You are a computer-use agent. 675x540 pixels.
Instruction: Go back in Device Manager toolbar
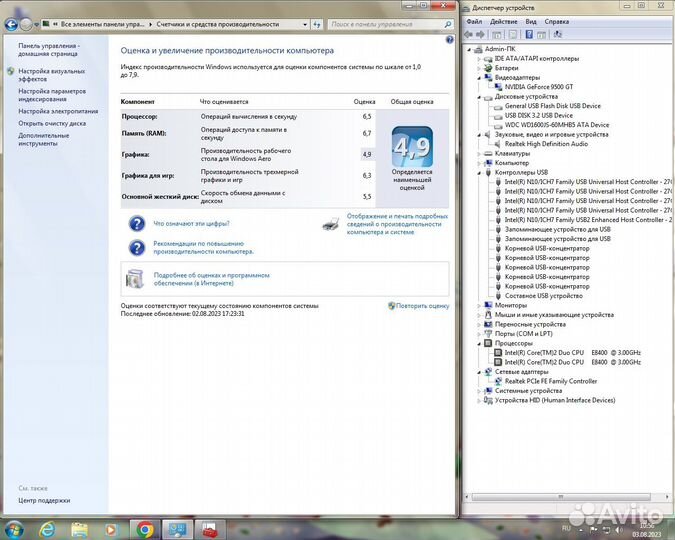click(x=468, y=34)
